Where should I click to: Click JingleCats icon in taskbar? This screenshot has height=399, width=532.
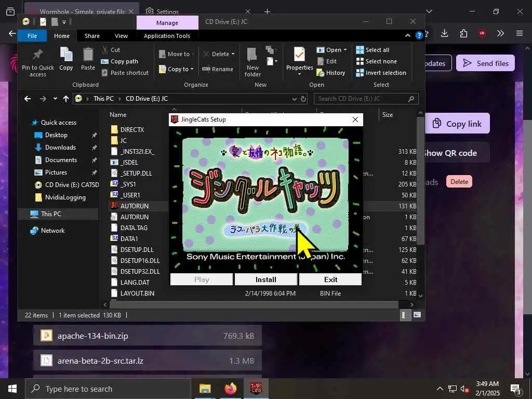pos(256,389)
